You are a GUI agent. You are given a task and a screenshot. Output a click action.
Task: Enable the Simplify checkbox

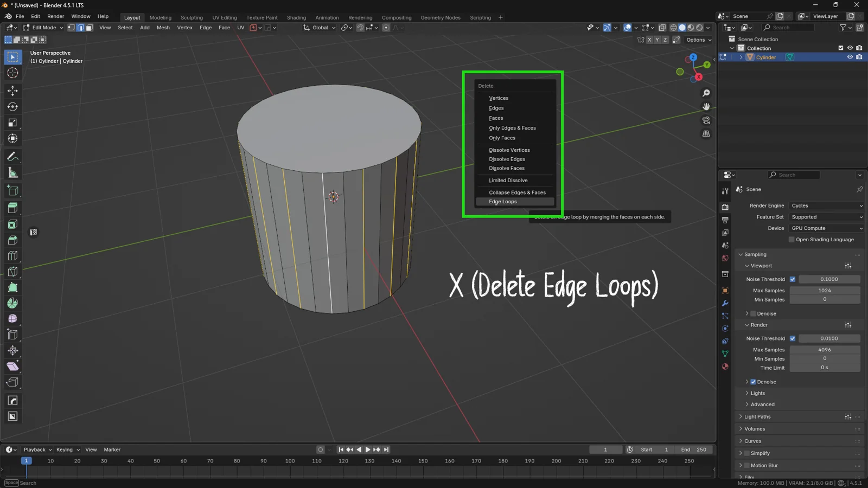pyautogui.click(x=746, y=453)
